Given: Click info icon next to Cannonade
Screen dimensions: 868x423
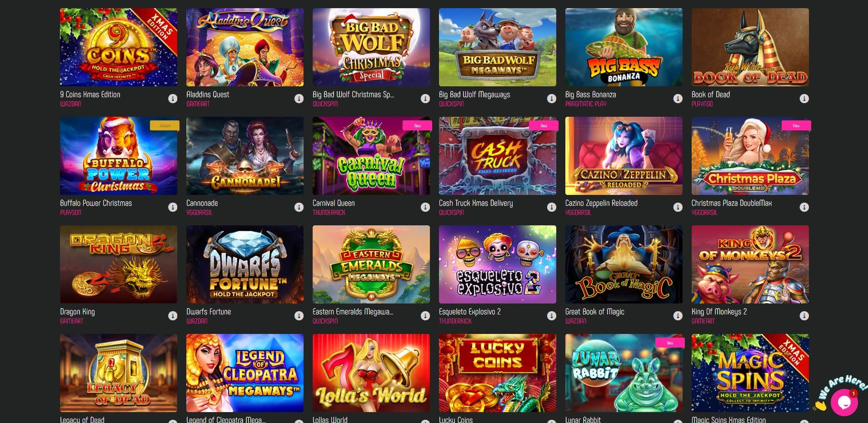Looking at the screenshot, I should click(x=299, y=207).
